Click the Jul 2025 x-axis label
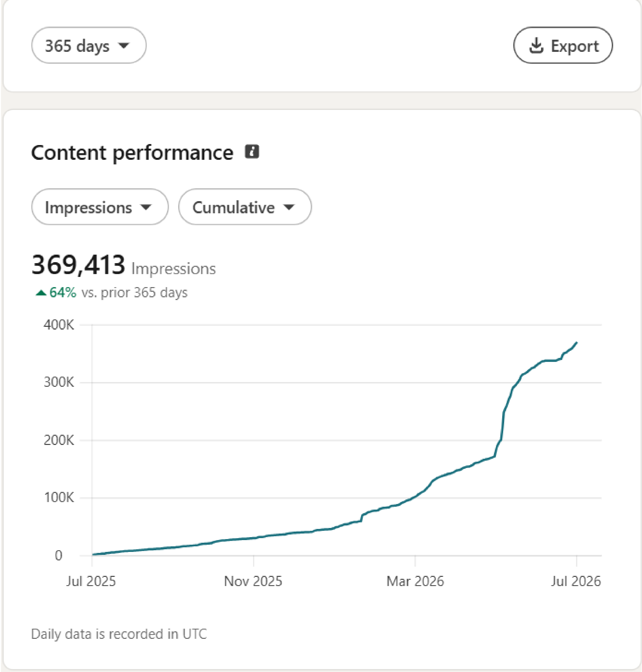642x672 pixels. pos(91,581)
